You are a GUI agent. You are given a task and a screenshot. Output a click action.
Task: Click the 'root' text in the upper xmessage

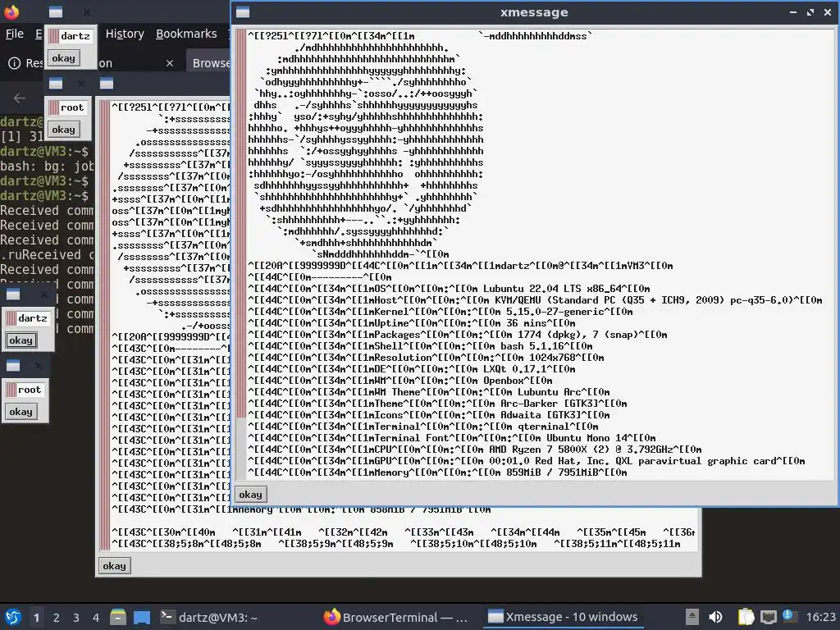point(72,107)
